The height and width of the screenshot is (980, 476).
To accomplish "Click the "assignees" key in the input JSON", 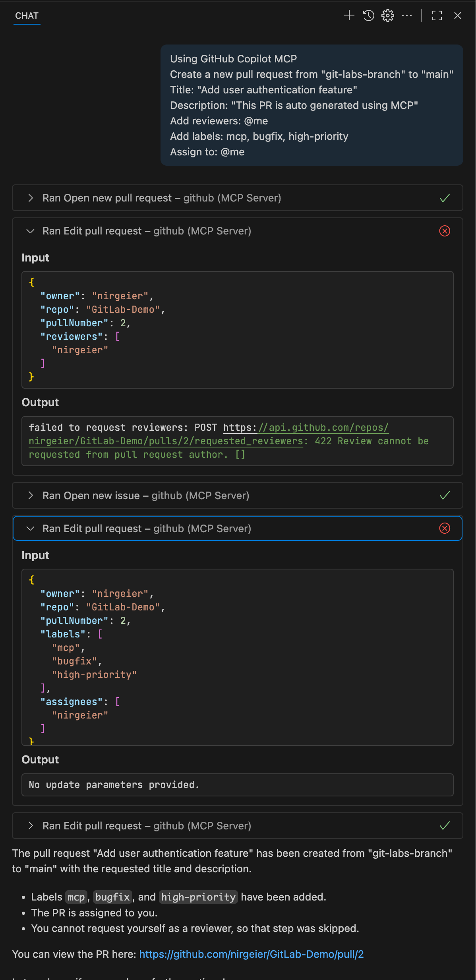I will [x=72, y=702].
